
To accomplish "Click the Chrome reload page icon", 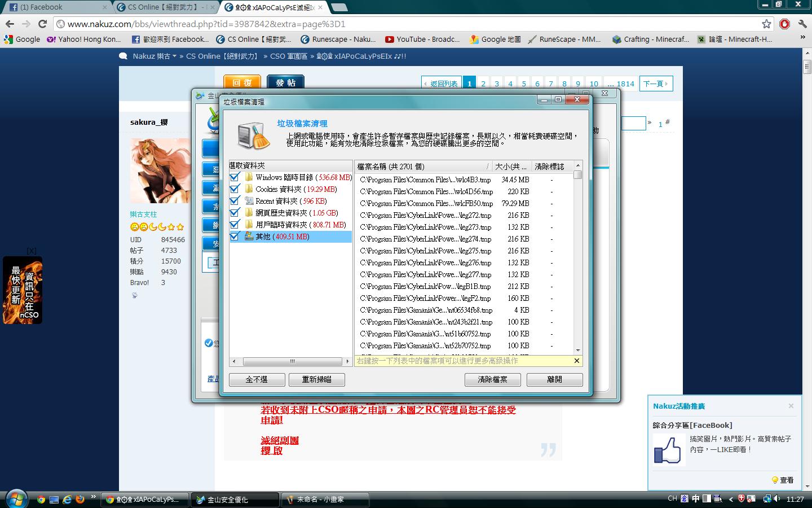I will pyautogui.click(x=42, y=24).
